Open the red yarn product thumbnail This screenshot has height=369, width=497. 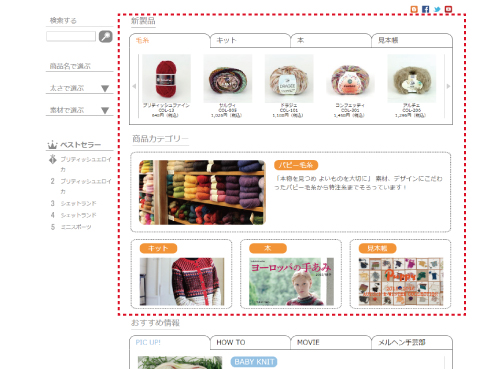166,78
